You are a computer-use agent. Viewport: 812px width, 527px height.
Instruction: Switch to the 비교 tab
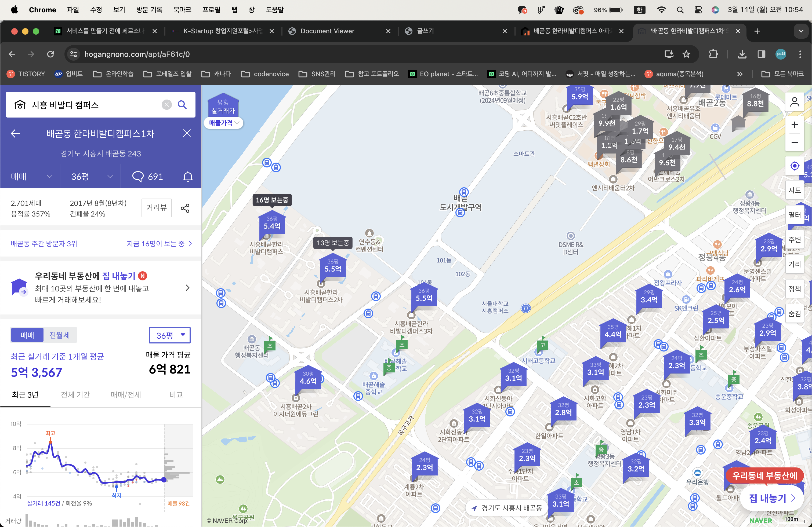[176, 395]
